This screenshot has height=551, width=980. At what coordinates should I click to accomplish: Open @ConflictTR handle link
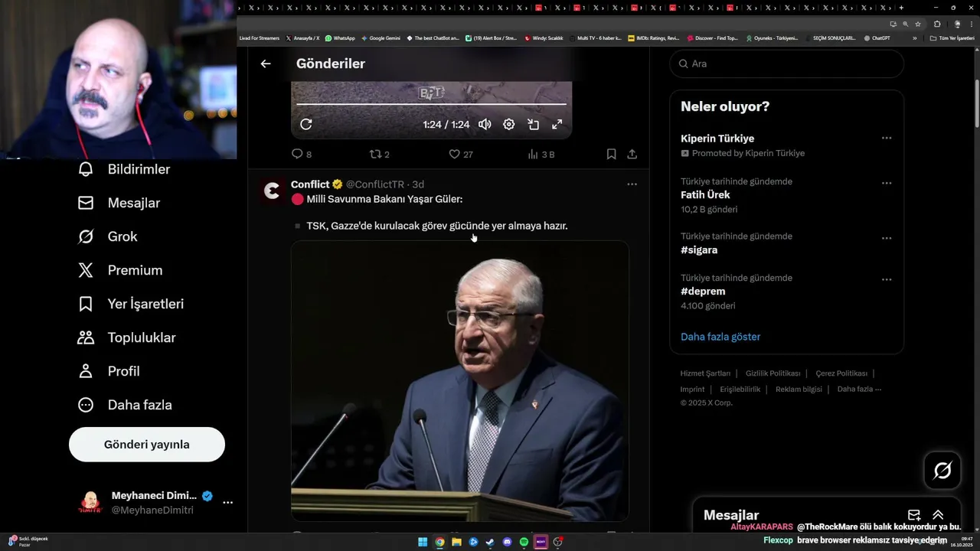[x=375, y=184]
